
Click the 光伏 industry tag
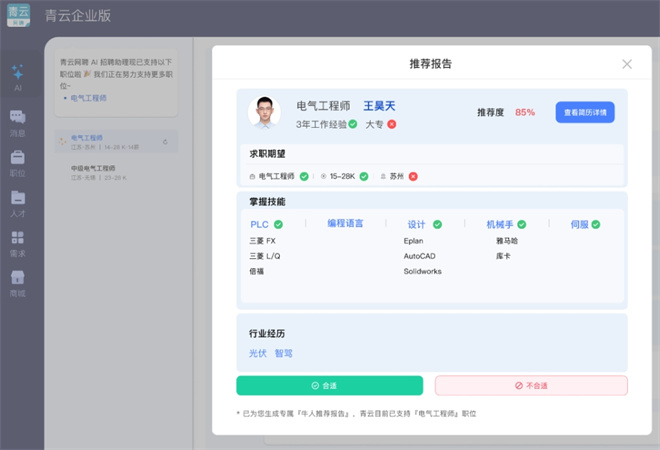257,353
